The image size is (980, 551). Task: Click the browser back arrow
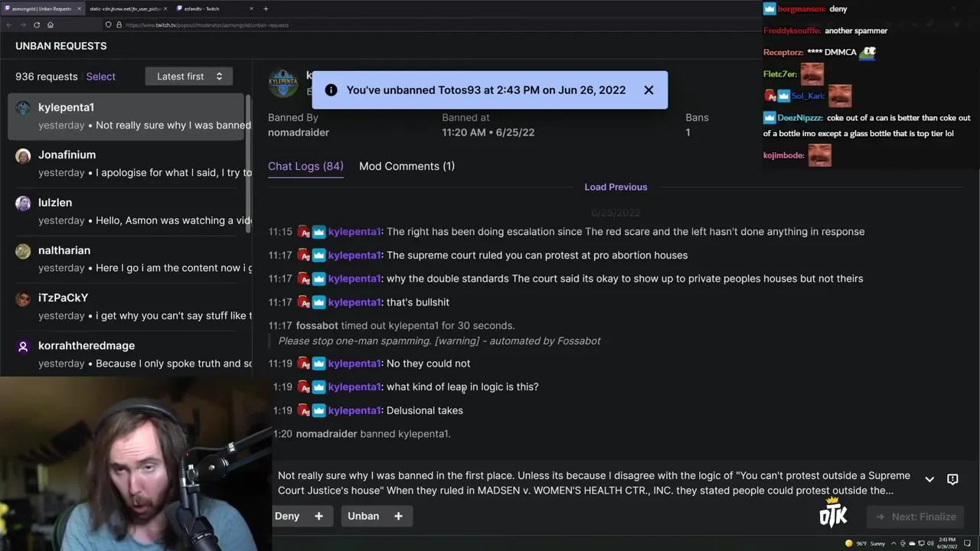point(9,24)
